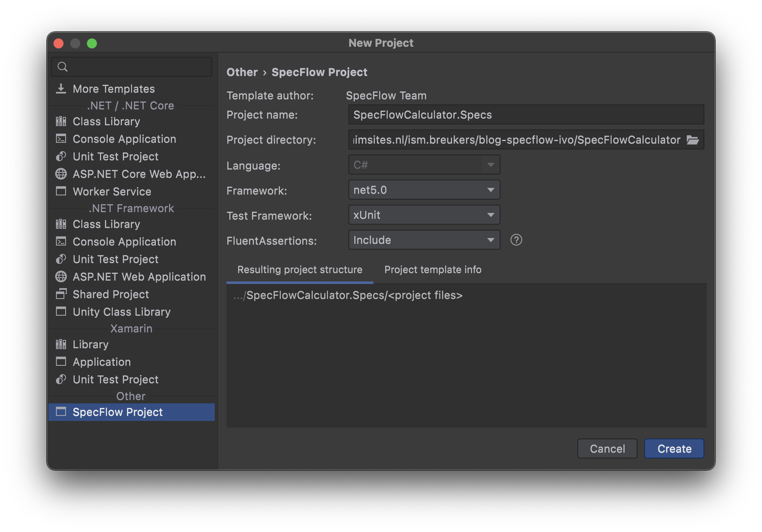Select Unity Class Library template label
The width and height of the screenshot is (762, 532).
(122, 312)
